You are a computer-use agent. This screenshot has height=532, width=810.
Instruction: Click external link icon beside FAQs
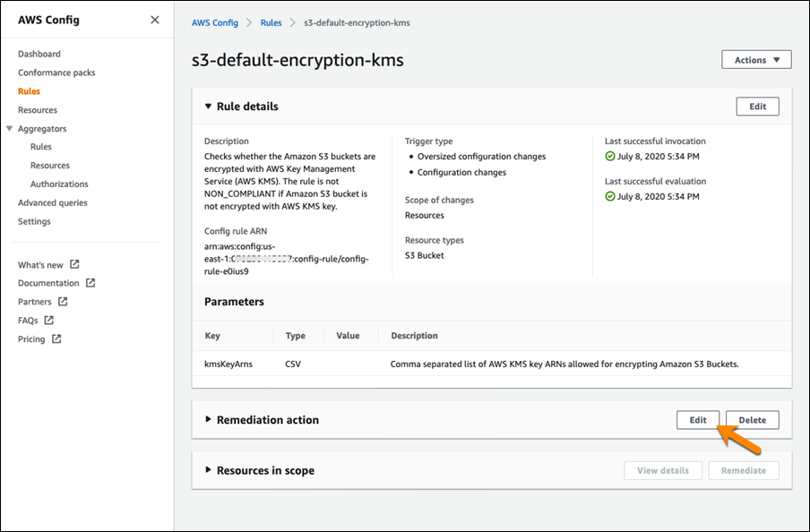click(49, 321)
